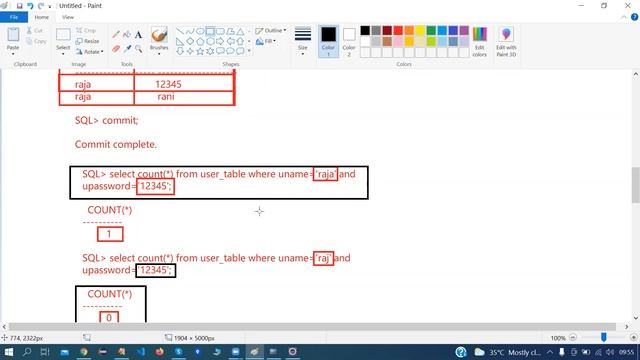Open shape Outline dropdown
Viewport: 640px width, 360px height.
(271, 31)
